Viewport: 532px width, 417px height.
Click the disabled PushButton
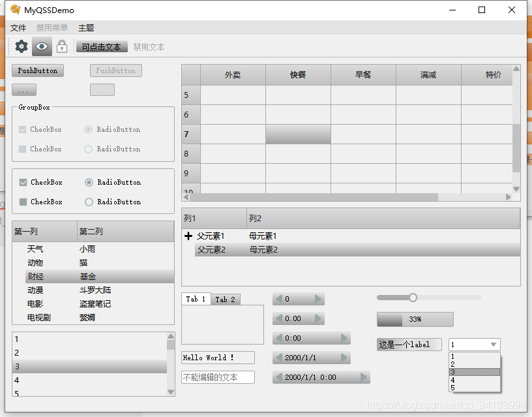point(115,70)
